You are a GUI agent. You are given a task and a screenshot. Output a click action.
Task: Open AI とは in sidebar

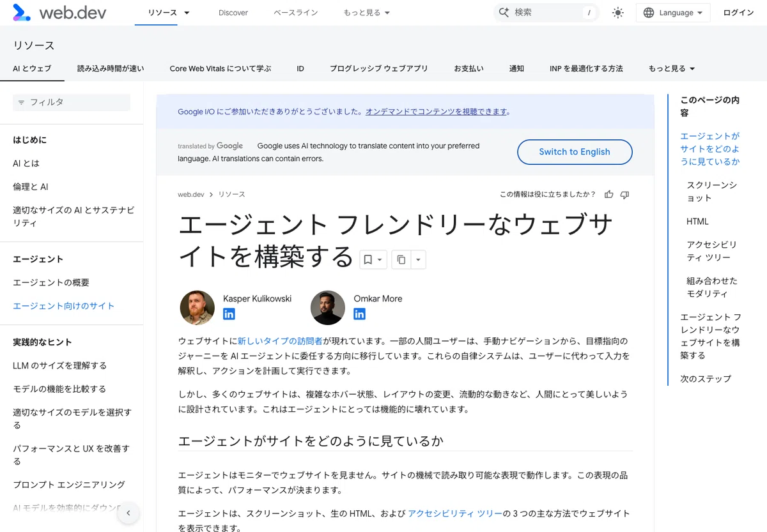click(x=26, y=163)
